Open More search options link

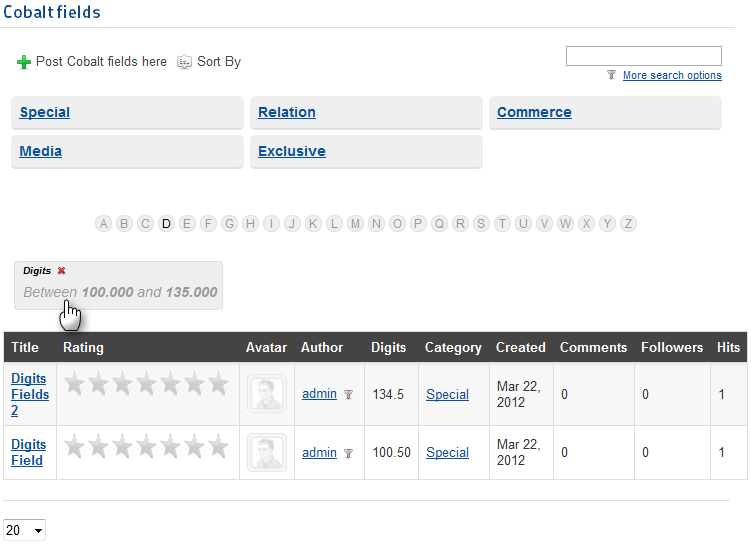tap(671, 76)
